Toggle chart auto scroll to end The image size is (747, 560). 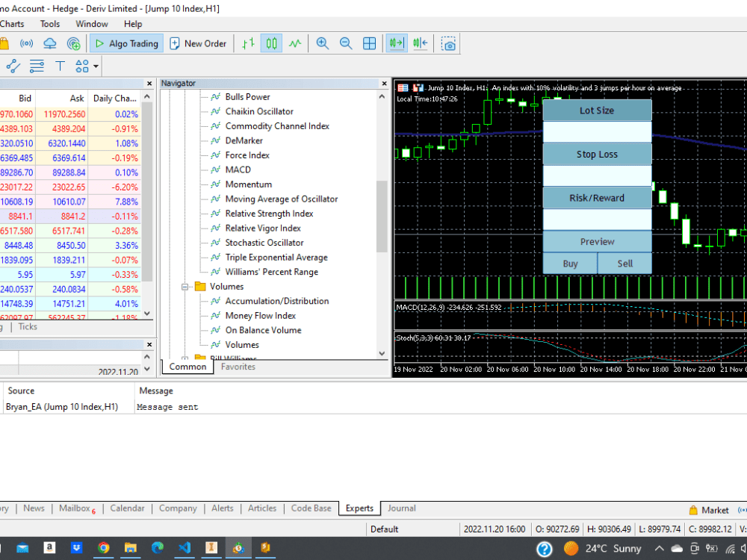[x=397, y=43]
